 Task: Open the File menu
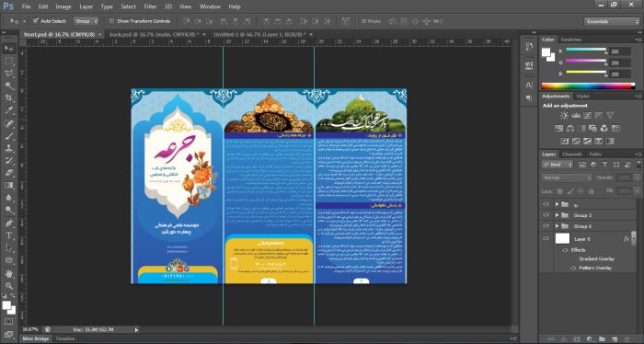click(x=27, y=6)
